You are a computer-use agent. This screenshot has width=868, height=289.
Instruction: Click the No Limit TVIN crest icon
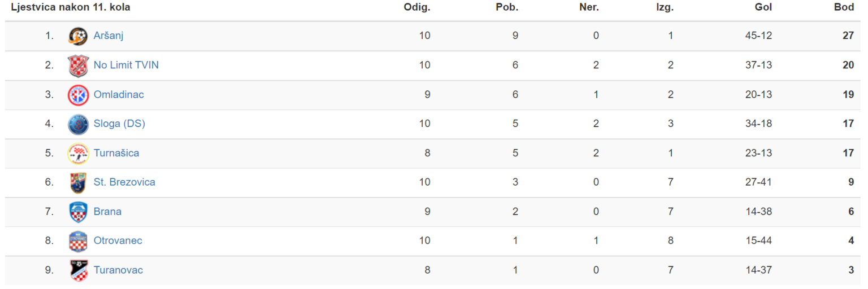coord(78,65)
